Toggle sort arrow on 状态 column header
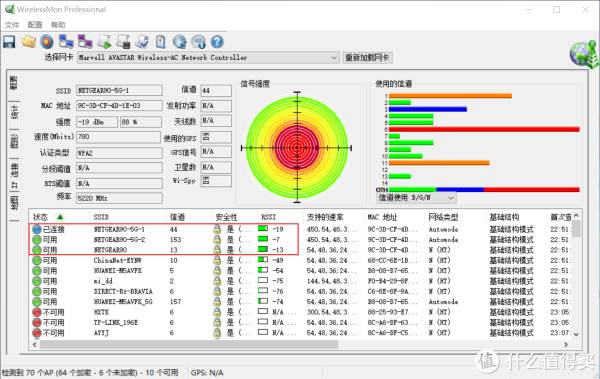The width and height of the screenshot is (600, 379). coord(60,217)
